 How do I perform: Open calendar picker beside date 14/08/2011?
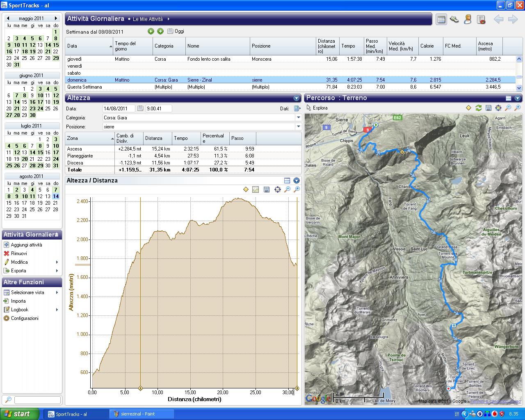tap(140, 108)
